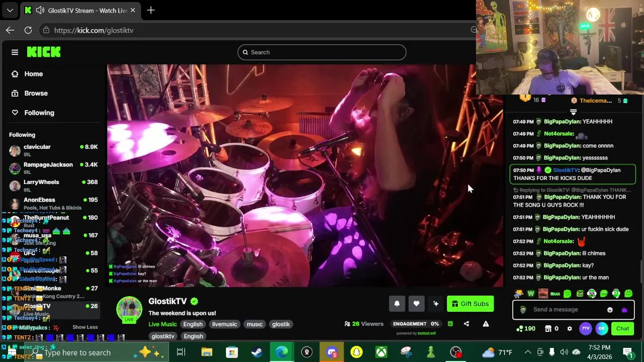Reload the page with refresh icon
644x362 pixels.
[28, 30]
